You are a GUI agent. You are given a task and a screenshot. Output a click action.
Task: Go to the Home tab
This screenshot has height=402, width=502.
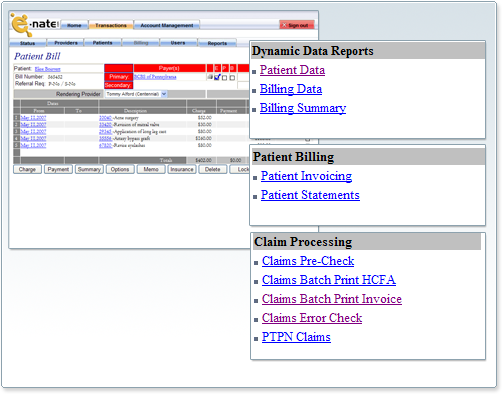point(74,25)
